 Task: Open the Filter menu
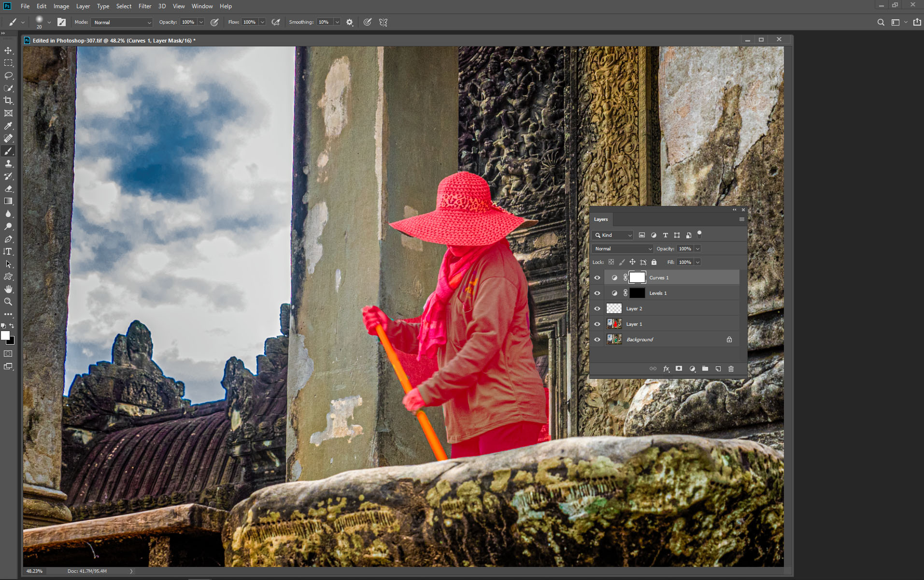pos(145,6)
